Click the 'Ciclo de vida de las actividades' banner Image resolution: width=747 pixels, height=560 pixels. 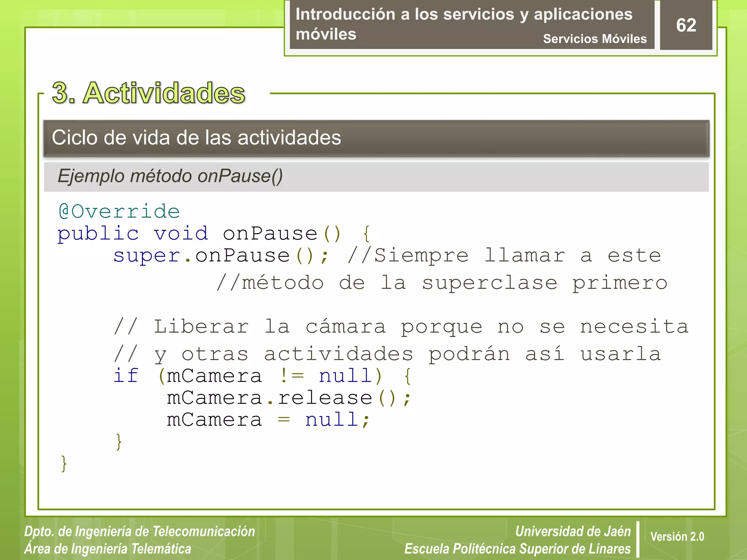376,138
